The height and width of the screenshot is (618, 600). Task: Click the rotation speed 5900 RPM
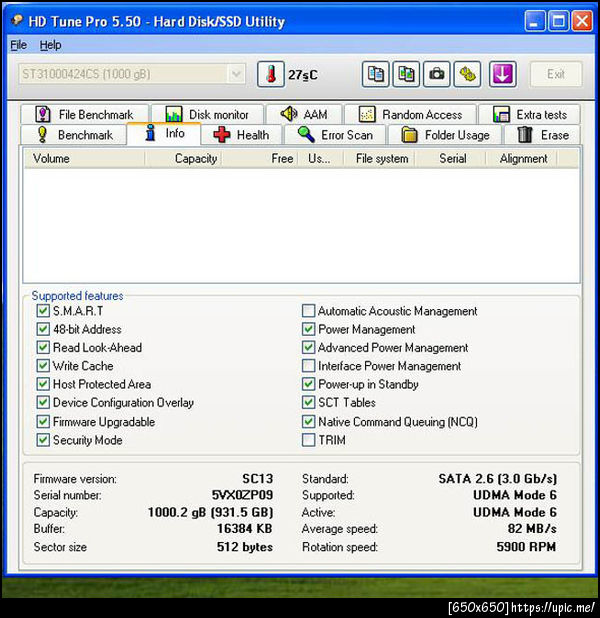click(x=526, y=547)
